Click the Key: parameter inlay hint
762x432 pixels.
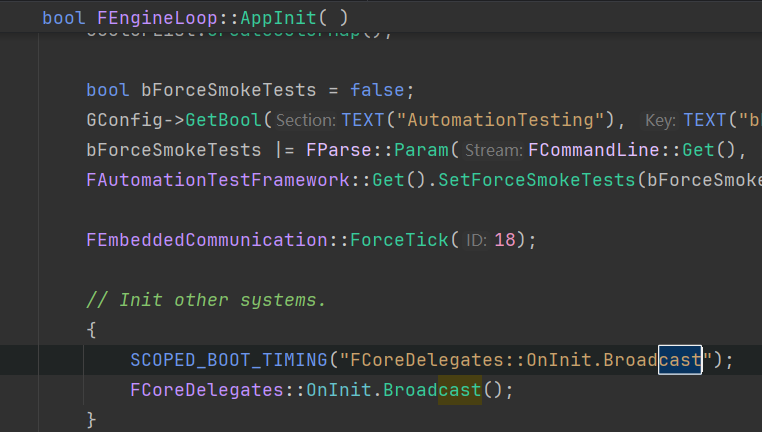coord(660,121)
